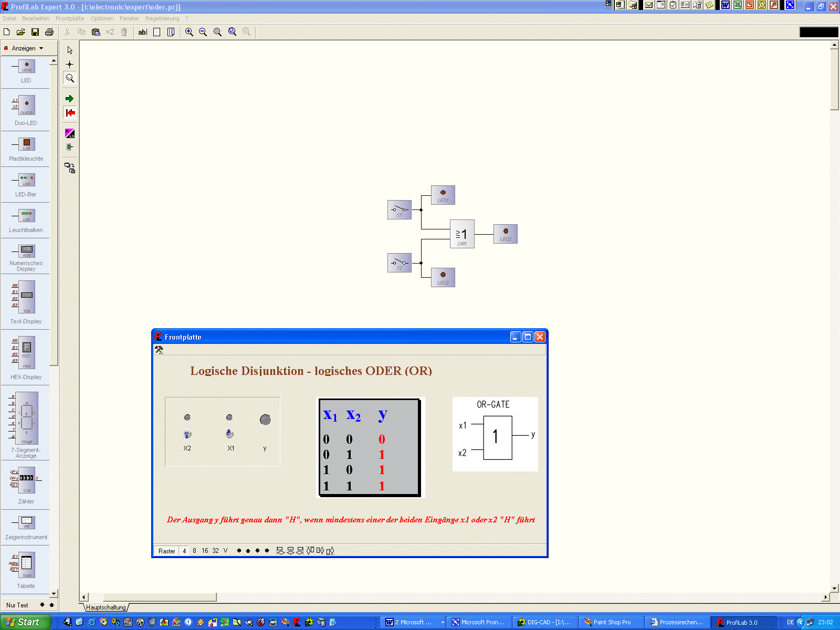Open the Fenster menu

[x=129, y=18]
